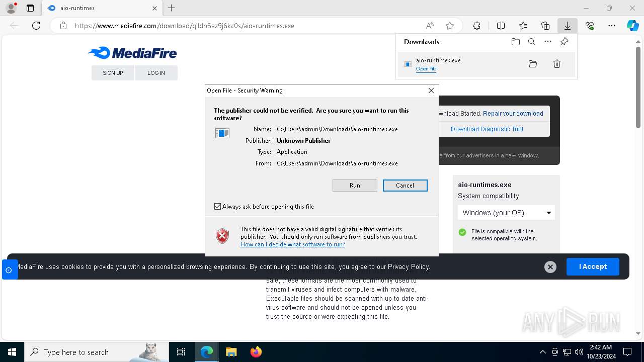Uncheck Always ask before opening this file

[218, 207]
